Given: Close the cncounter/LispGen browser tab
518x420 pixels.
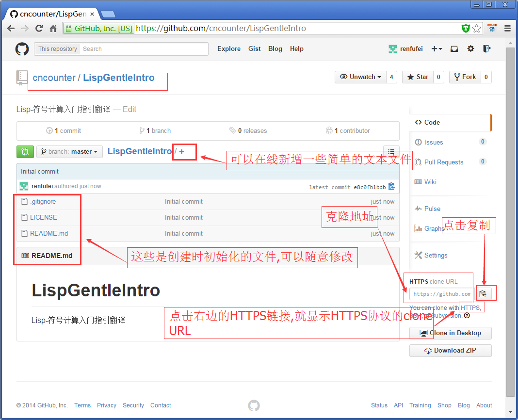Looking at the screenshot, I should click(92, 14).
